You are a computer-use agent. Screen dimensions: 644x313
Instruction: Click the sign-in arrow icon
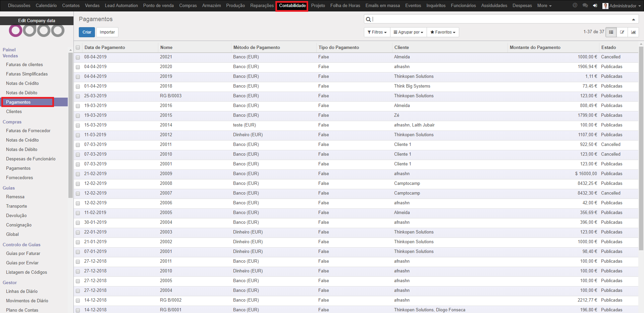point(595,5)
